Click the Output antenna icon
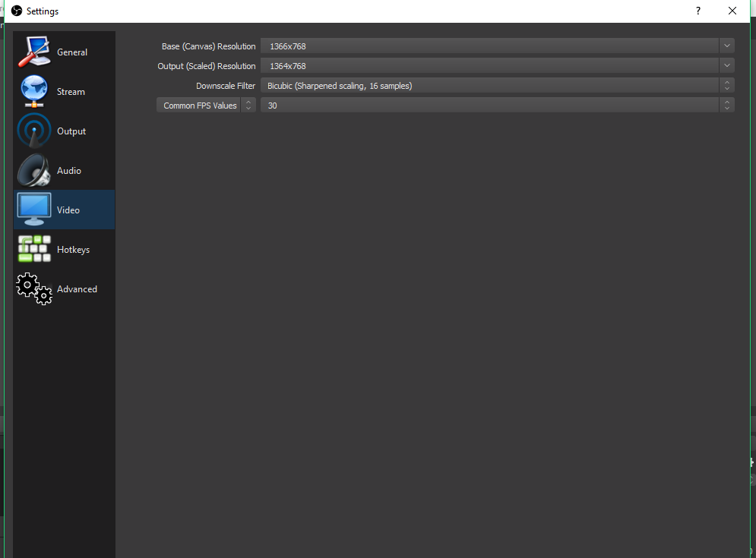The height and width of the screenshot is (558, 756). (x=33, y=131)
